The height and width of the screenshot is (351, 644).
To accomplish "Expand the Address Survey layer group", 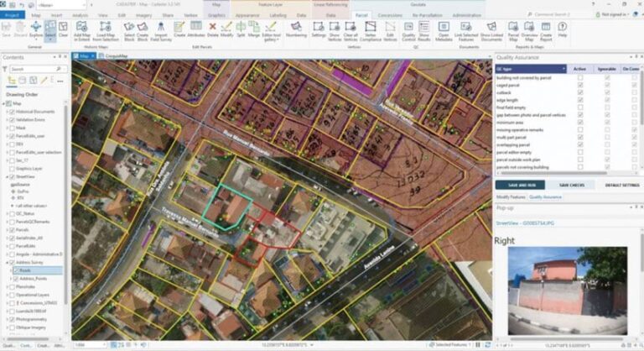I will [x=7, y=262].
